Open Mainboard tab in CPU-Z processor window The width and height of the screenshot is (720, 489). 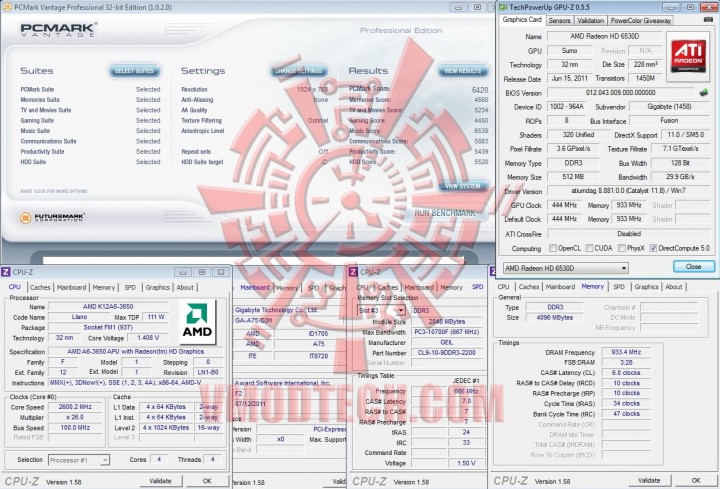pos(71,287)
